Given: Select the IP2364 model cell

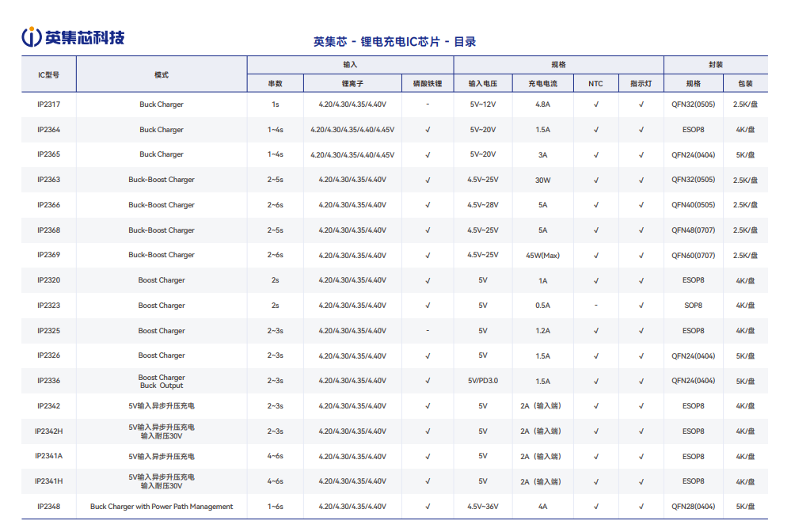Looking at the screenshot, I should pos(48,130).
